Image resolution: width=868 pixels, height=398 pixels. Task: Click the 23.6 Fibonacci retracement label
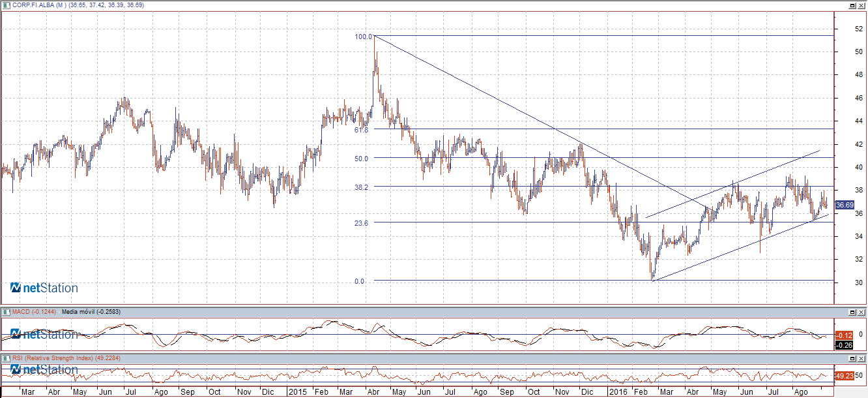(361, 223)
